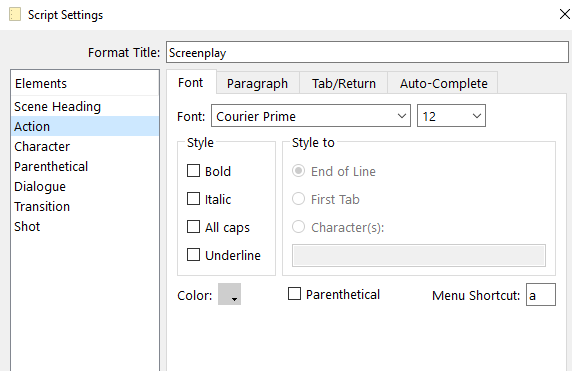Select the Shot element

click(x=85, y=227)
